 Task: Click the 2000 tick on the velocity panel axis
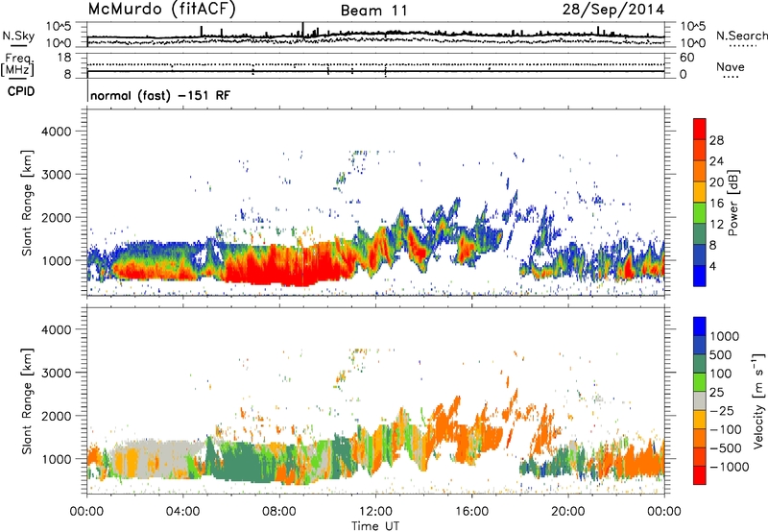coord(56,416)
